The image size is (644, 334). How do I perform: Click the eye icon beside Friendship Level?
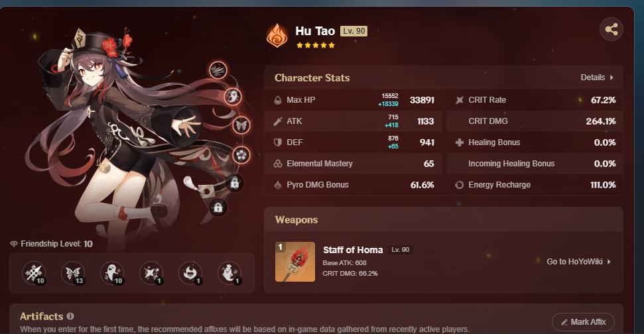(14, 244)
